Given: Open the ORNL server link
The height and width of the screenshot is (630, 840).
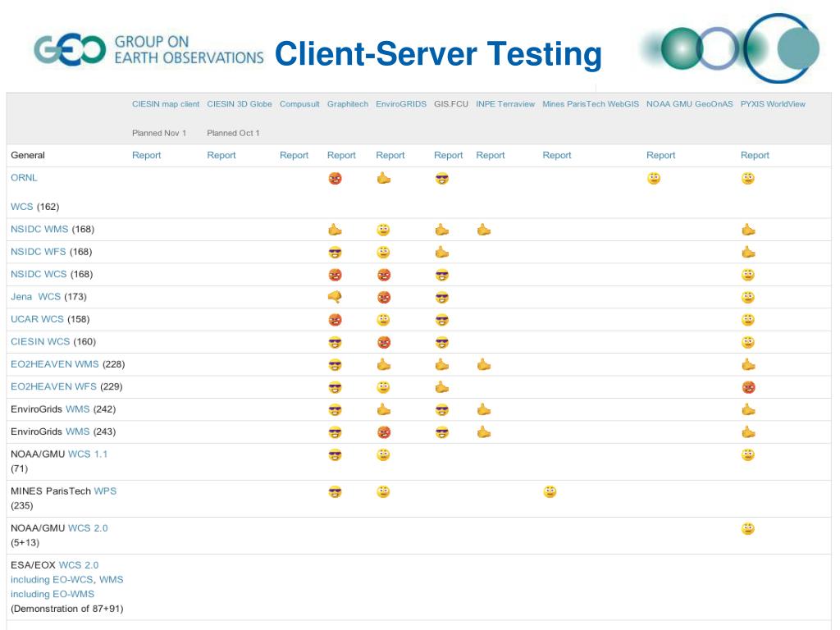Looking at the screenshot, I should click(24, 178).
